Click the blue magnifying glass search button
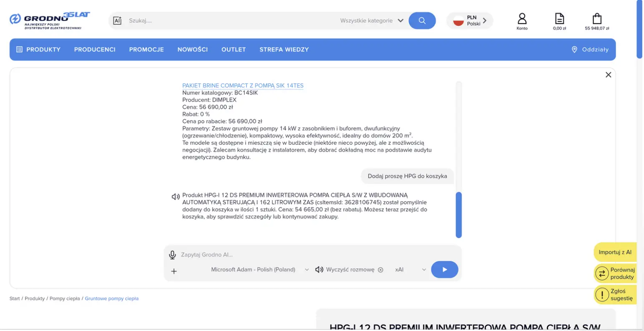Image resolution: width=644 pixels, height=331 pixels. tap(422, 20)
